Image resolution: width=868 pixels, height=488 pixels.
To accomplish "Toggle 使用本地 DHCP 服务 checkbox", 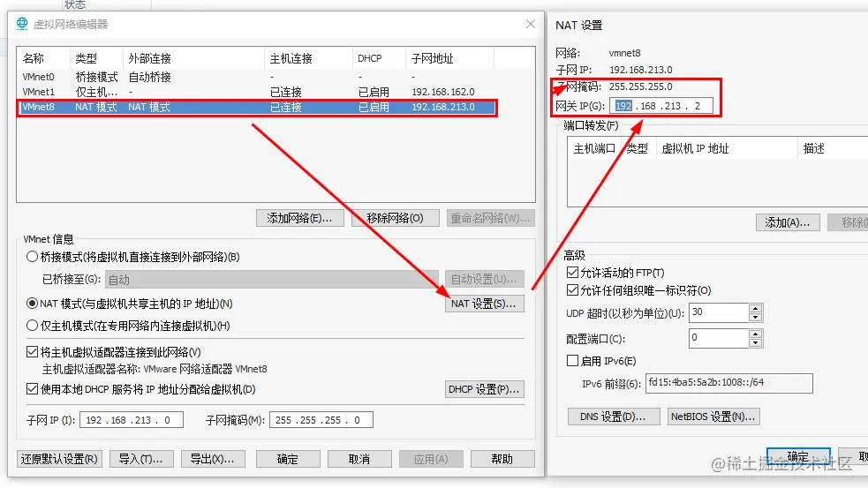I will pyautogui.click(x=32, y=389).
